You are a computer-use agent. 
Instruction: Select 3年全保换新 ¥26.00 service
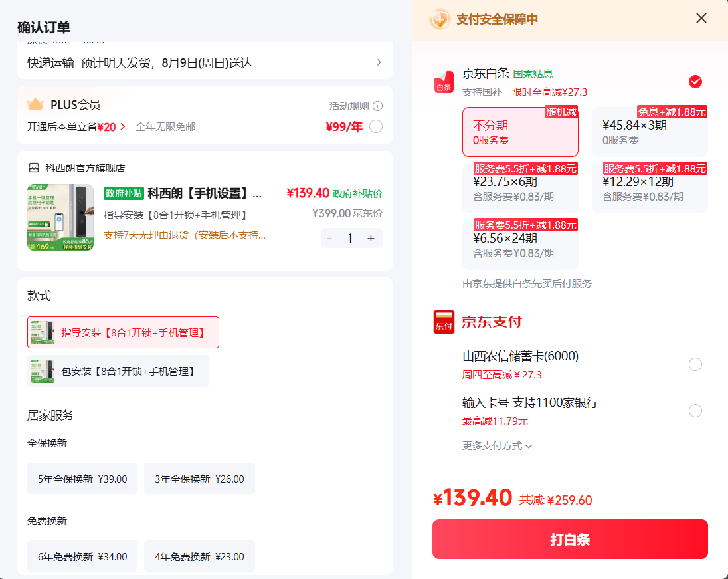200,479
